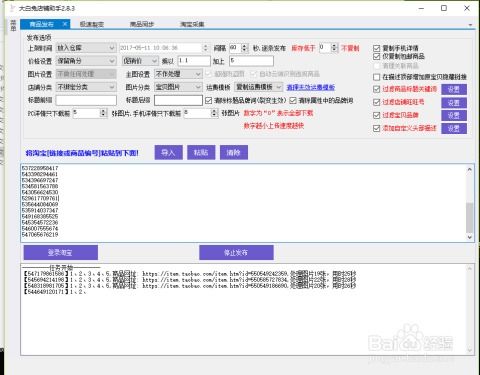Adjust the 库存低于 stepper showing 0

point(334,48)
